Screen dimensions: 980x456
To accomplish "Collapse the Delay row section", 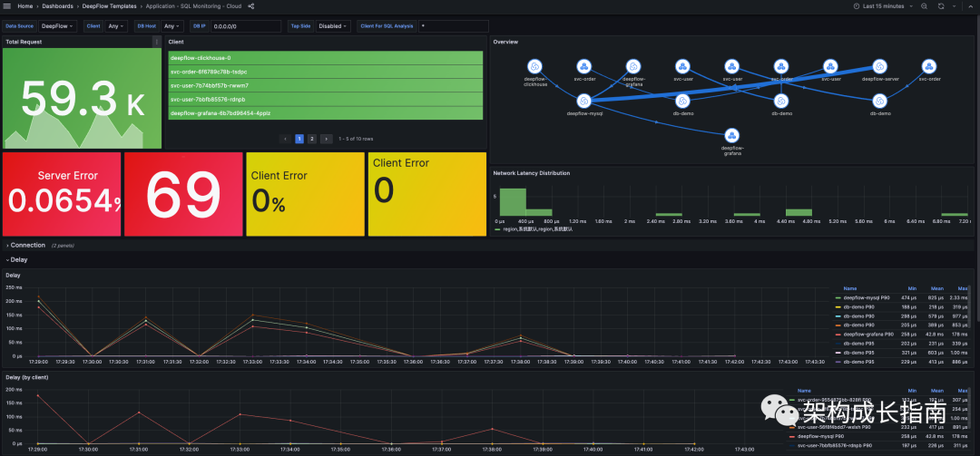I will (17, 259).
